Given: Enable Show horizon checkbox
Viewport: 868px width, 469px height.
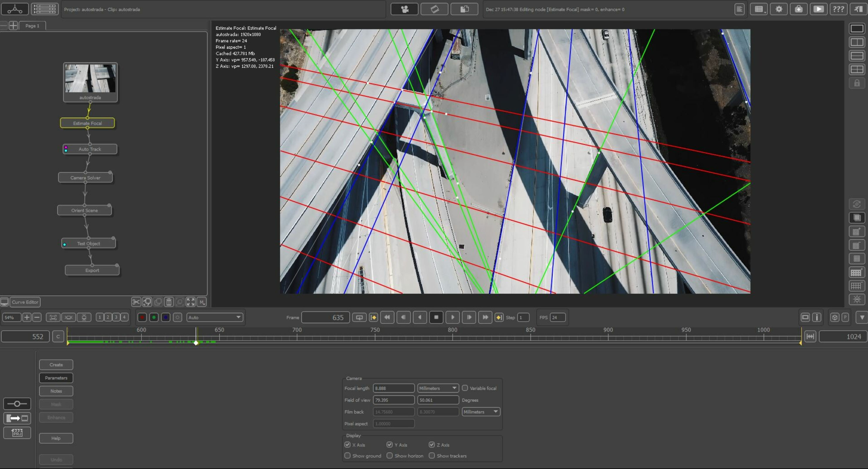Looking at the screenshot, I should (390, 456).
